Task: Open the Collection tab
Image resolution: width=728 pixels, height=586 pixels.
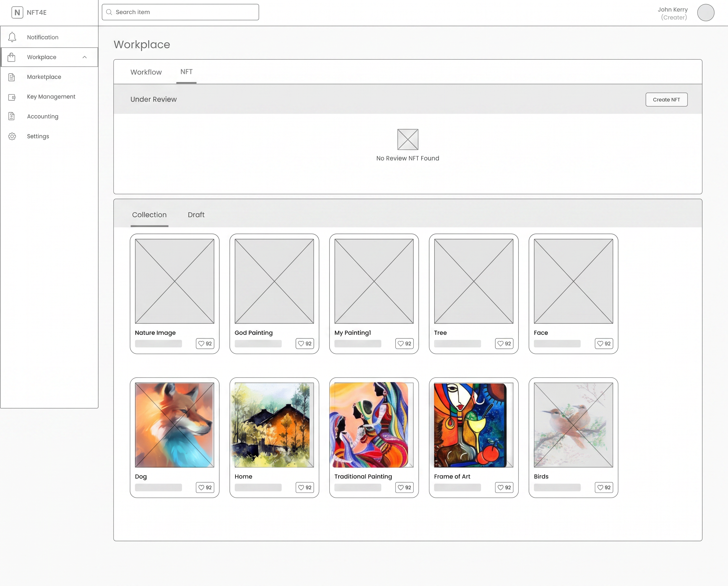Action: [149, 215]
